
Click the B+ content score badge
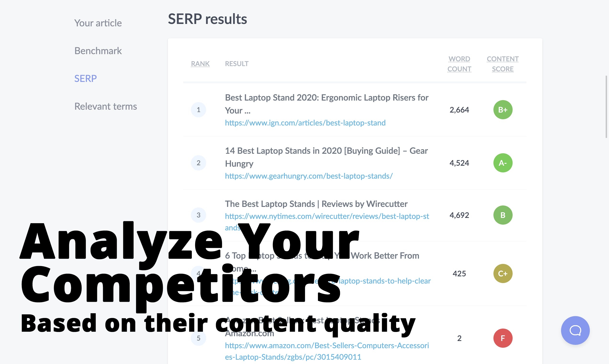[x=503, y=110]
